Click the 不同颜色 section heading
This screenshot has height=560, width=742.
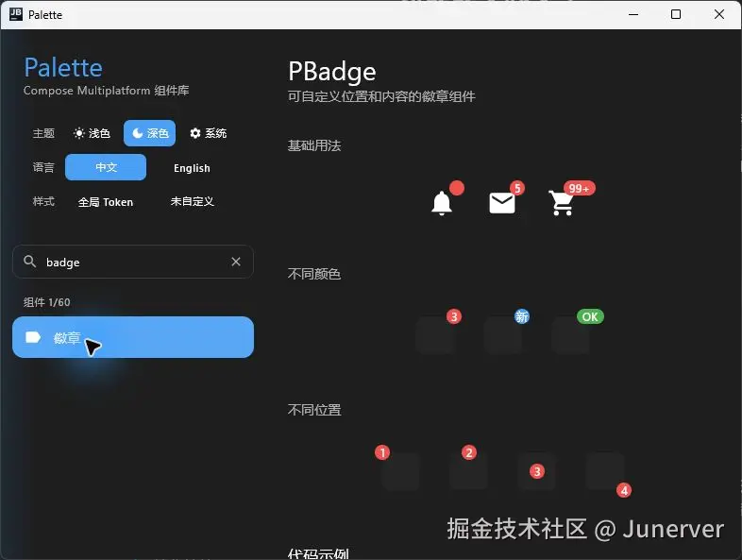tap(314, 274)
